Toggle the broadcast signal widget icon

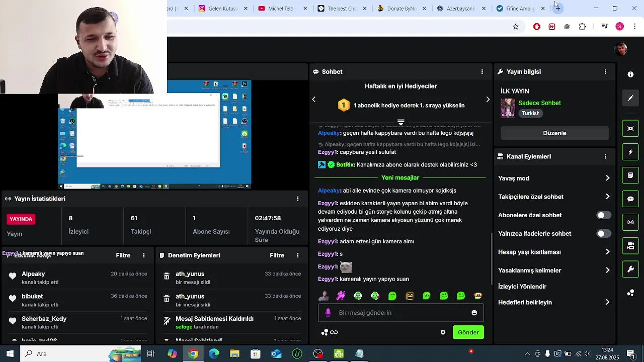click(630, 222)
